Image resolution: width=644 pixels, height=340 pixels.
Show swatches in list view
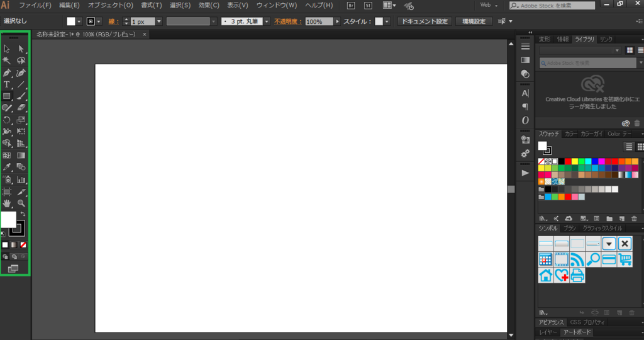click(629, 147)
